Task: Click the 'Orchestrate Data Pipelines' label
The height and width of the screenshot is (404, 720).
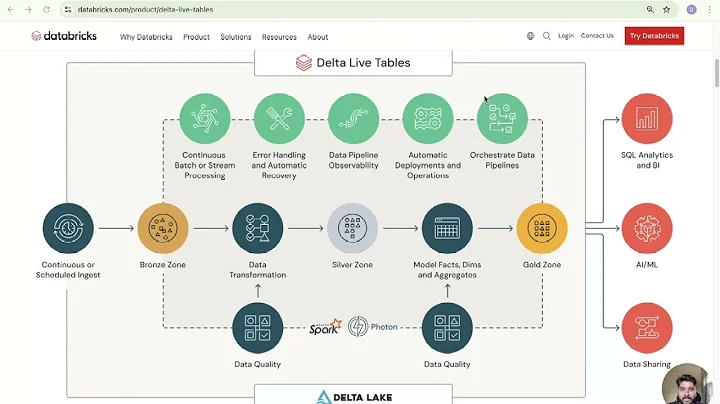Action: [x=502, y=160]
